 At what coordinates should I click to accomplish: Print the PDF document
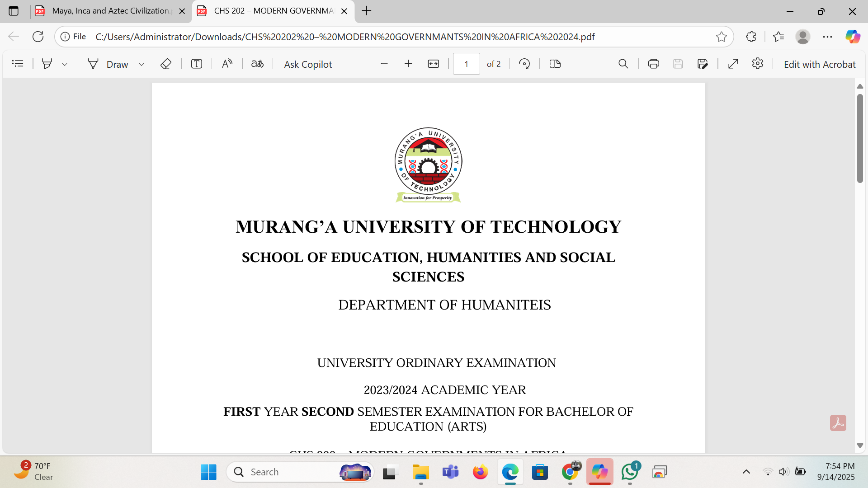(x=653, y=64)
